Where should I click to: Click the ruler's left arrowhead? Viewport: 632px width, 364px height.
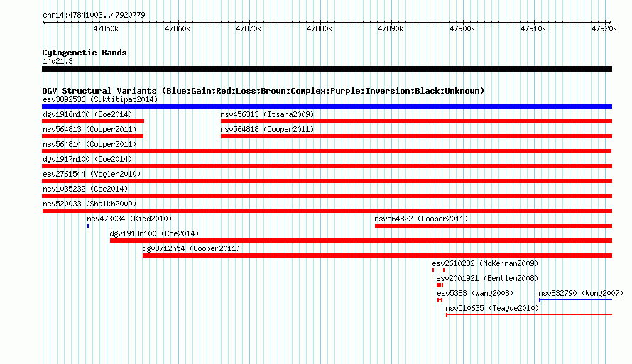coord(44,22)
